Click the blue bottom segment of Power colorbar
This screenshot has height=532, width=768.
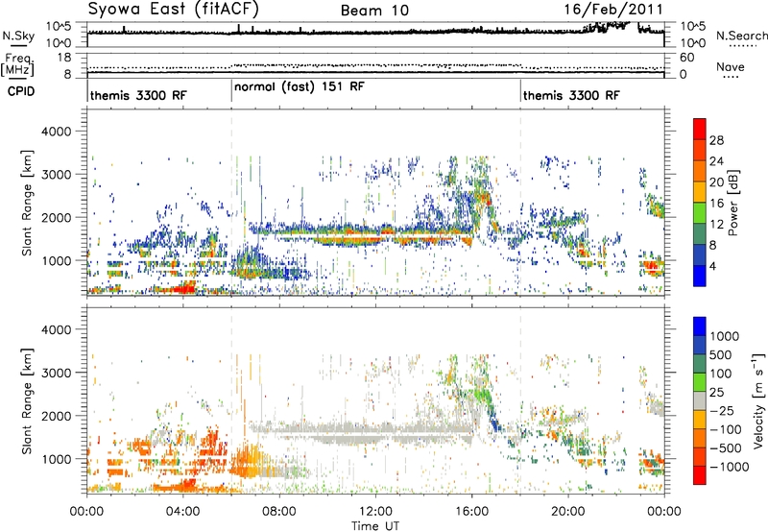(700, 276)
